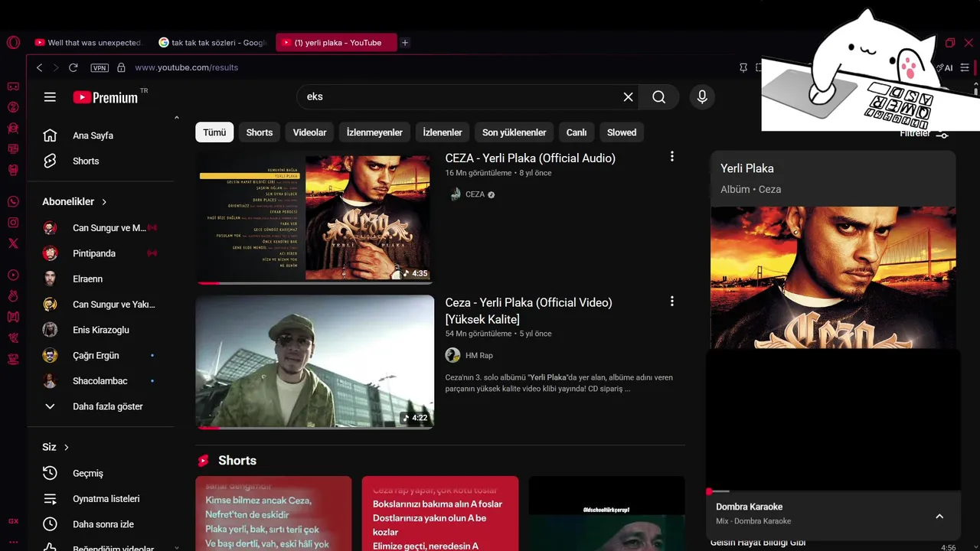980x551 pixels.
Task: Open a new browser tab
Action: tap(405, 43)
